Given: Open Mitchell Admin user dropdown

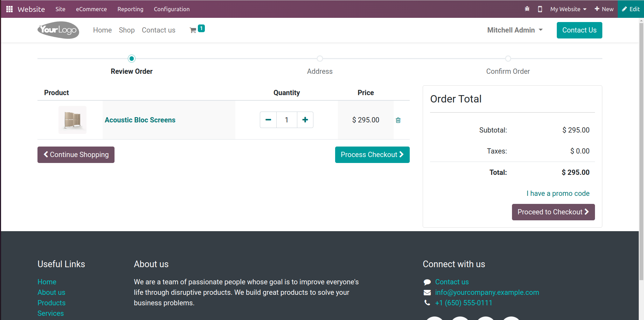Looking at the screenshot, I should (515, 30).
